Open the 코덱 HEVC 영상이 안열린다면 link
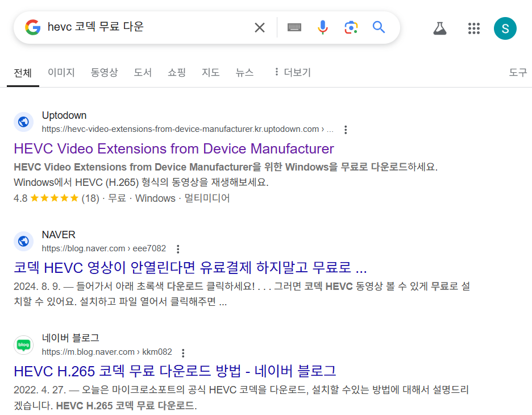 pyautogui.click(x=190, y=268)
